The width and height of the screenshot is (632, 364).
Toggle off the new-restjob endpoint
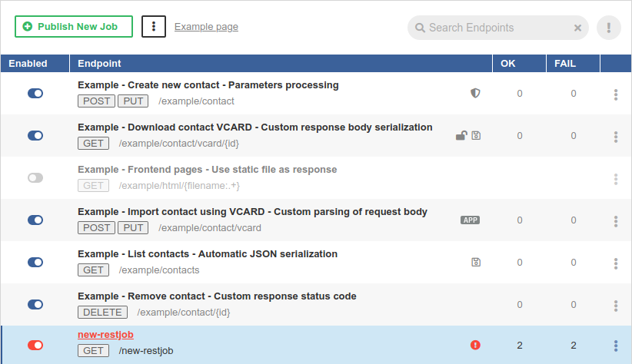[x=35, y=346]
